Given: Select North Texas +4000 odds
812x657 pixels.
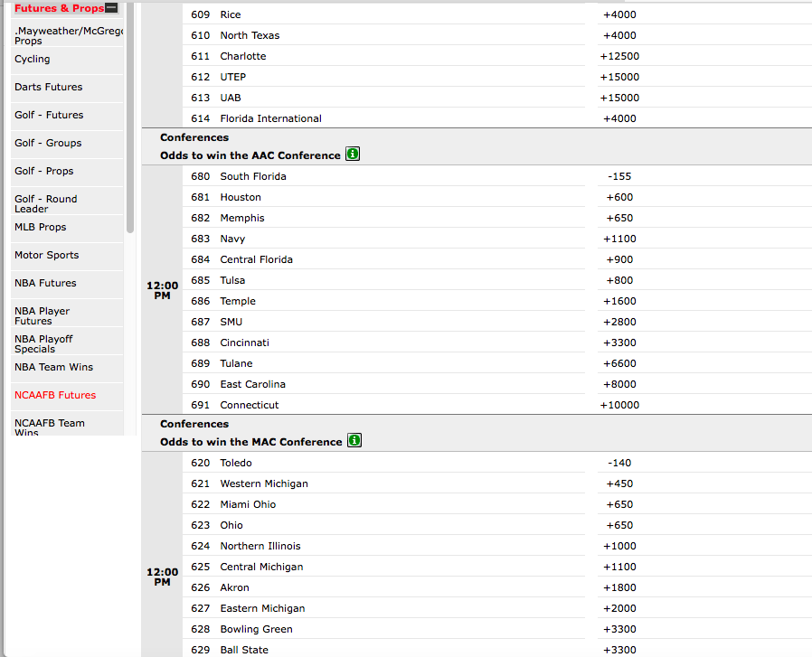Looking at the screenshot, I should tap(619, 35).
